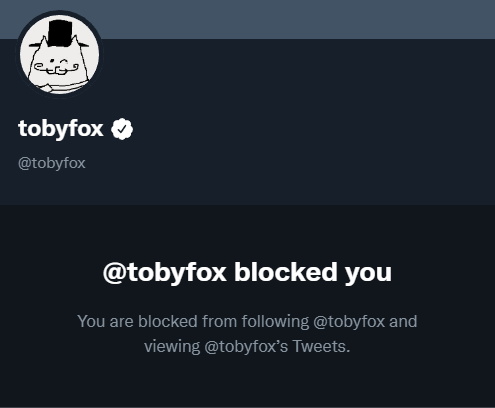
Task: Click @tobyfox after "from following" text
Action: click(349, 322)
